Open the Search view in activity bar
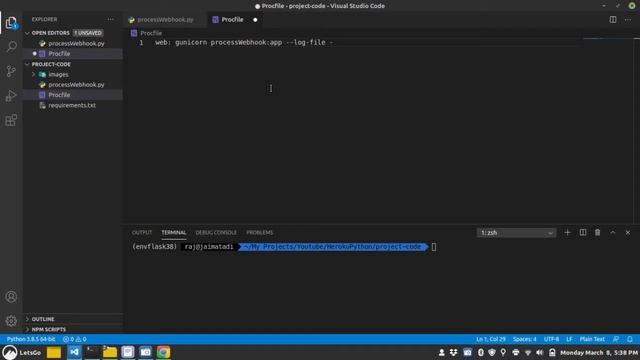640x360 pixels. [x=11, y=47]
